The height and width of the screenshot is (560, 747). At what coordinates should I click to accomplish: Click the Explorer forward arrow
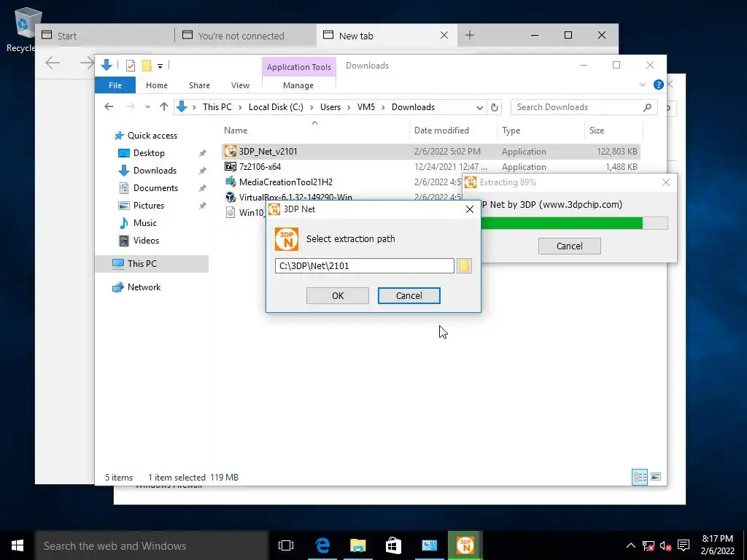pos(130,106)
